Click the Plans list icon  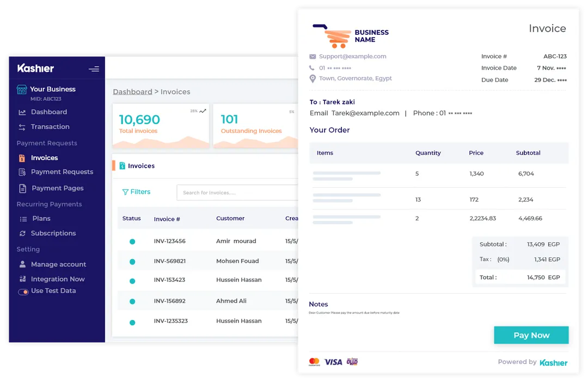[x=23, y=219]
